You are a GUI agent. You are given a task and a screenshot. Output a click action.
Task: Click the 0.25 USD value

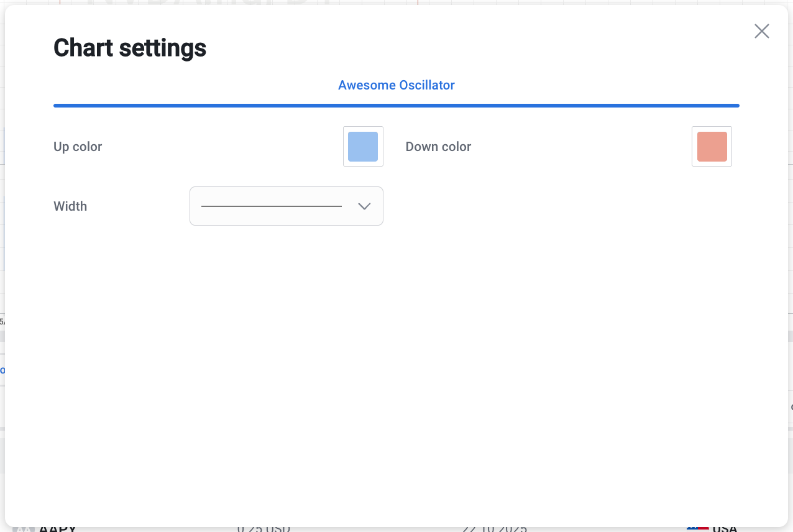pyautogui.click(x=264, y=529)
